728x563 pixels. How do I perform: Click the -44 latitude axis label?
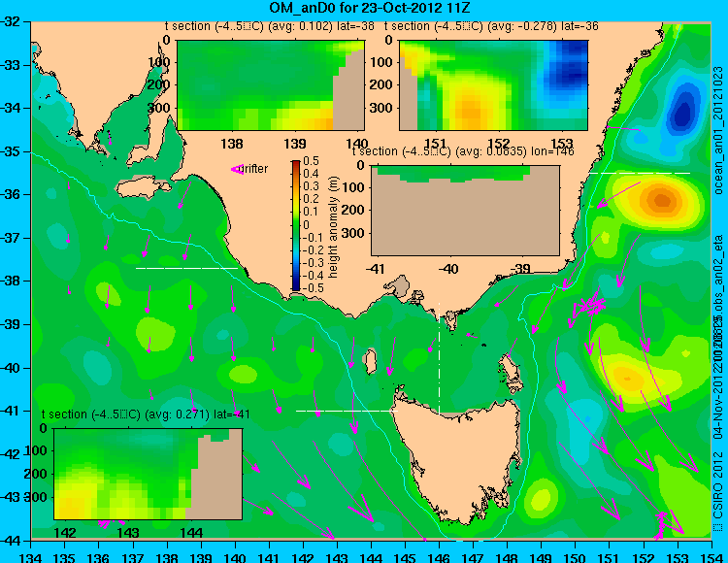pos(11,541)
